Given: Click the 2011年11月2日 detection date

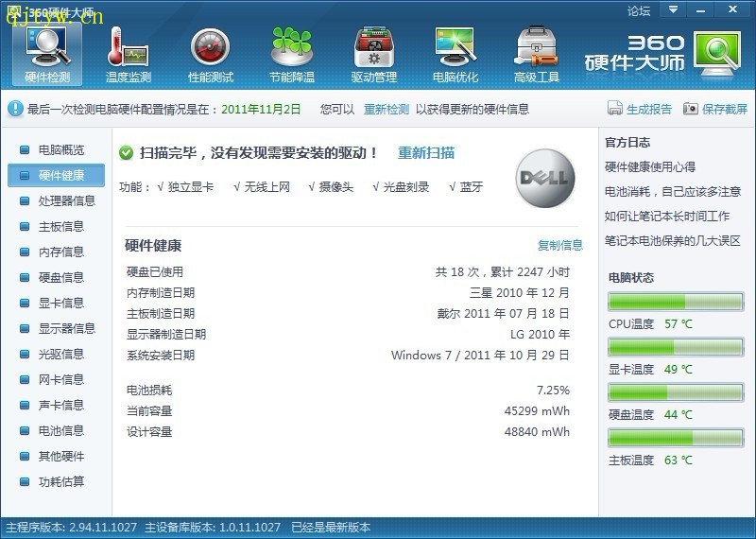Looking at the screenshot, I should pos(261,109).
